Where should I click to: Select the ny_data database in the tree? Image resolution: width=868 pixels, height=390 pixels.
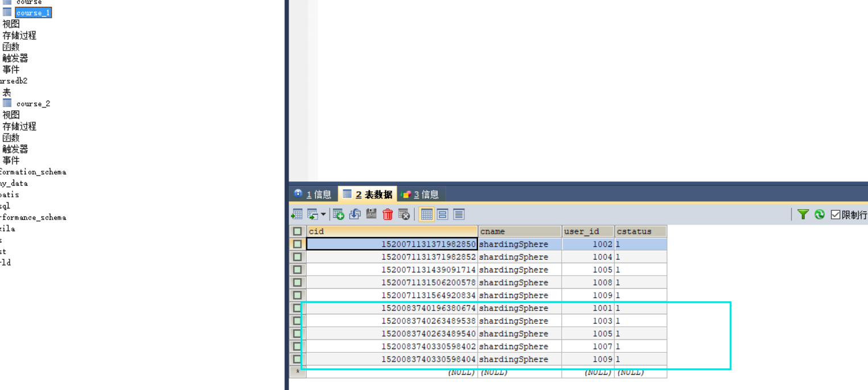pyautogui.click(x=14, y=183)
